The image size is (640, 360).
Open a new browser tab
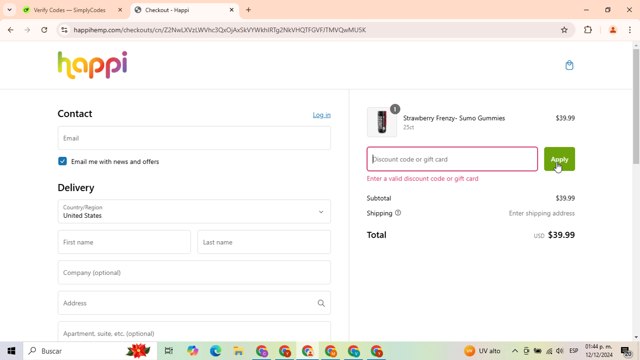point(248,10)
